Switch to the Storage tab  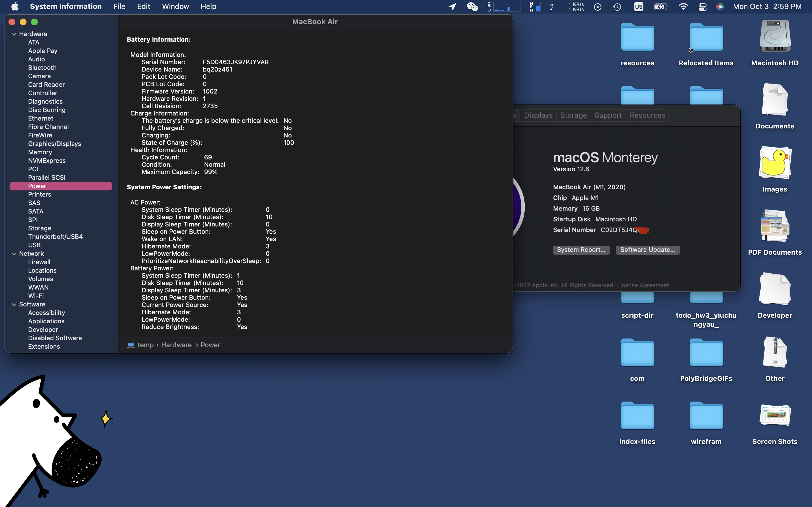coord(573,115)
